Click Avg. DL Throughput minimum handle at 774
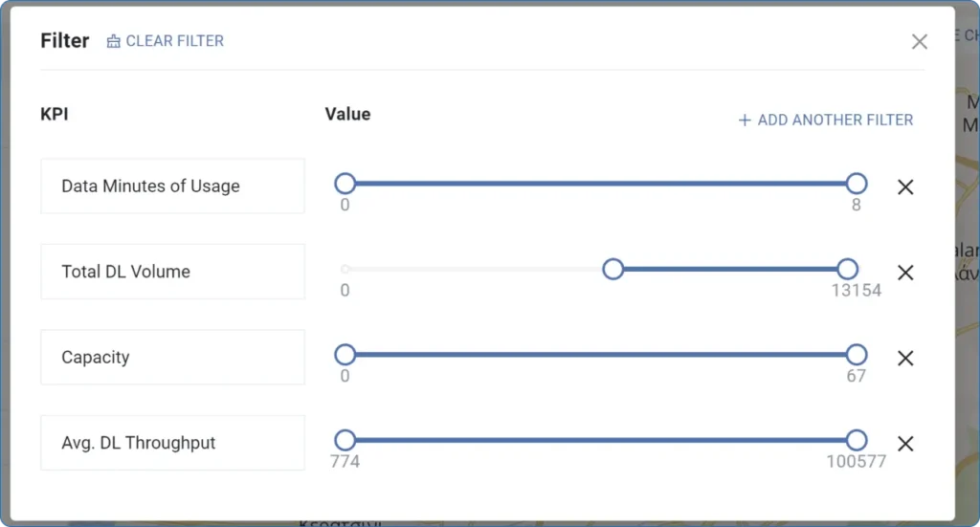This screenshot has width=980, height=527. click(x=345, y=440)
